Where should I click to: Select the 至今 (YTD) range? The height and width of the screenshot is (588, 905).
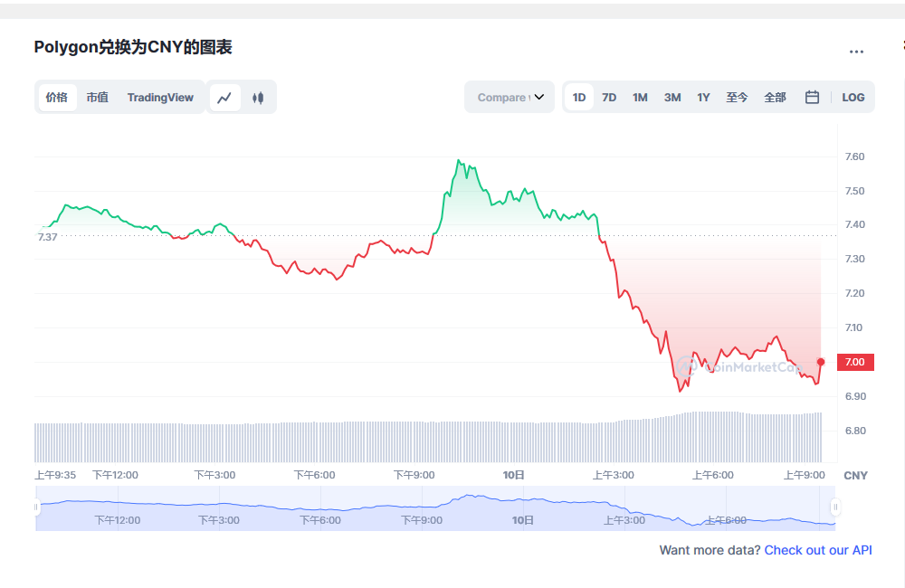point(737,98)
